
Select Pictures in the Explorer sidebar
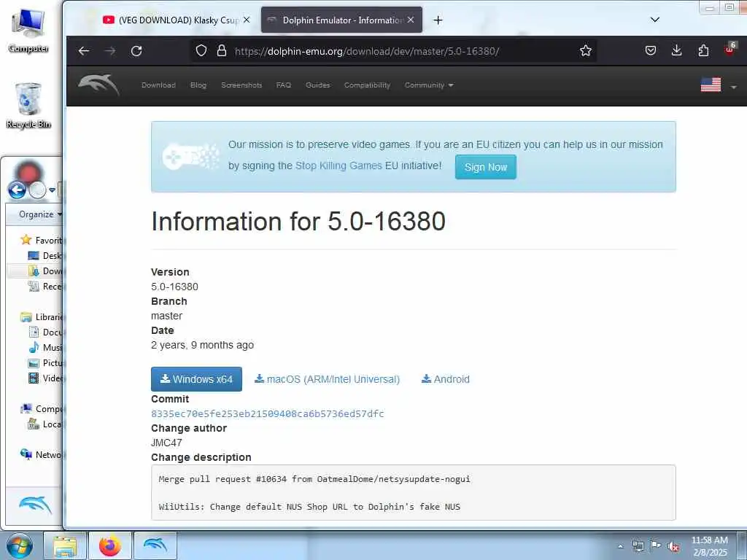click(45, 363)
